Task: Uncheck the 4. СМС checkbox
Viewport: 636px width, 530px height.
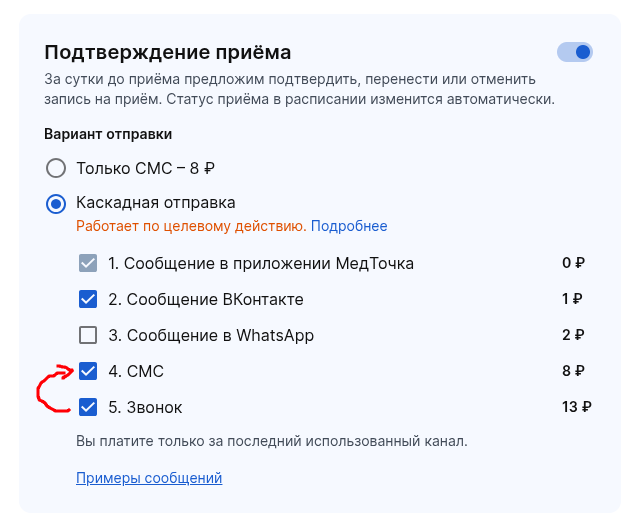Action: point(88,371)
